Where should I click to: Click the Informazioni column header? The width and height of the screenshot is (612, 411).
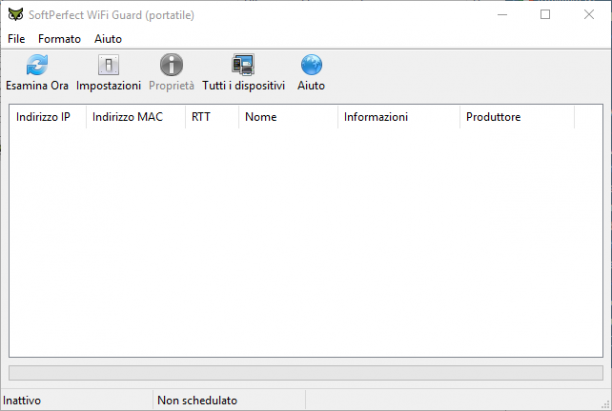pos(399,117)
